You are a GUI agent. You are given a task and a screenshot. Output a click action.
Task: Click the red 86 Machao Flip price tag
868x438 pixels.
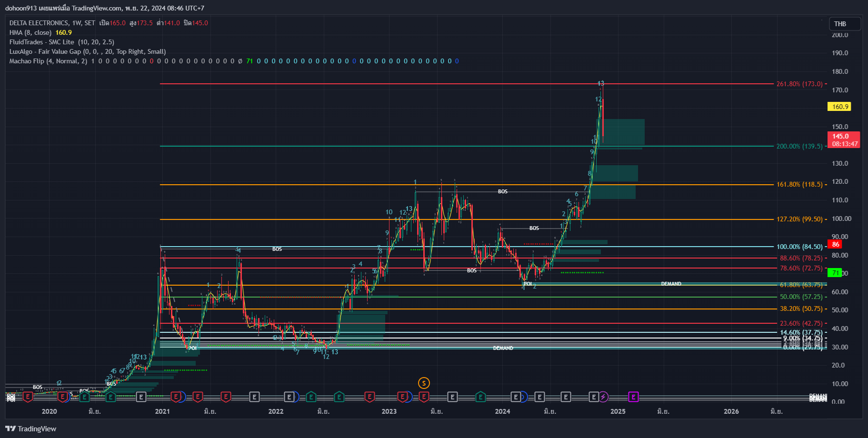point(835,244)
